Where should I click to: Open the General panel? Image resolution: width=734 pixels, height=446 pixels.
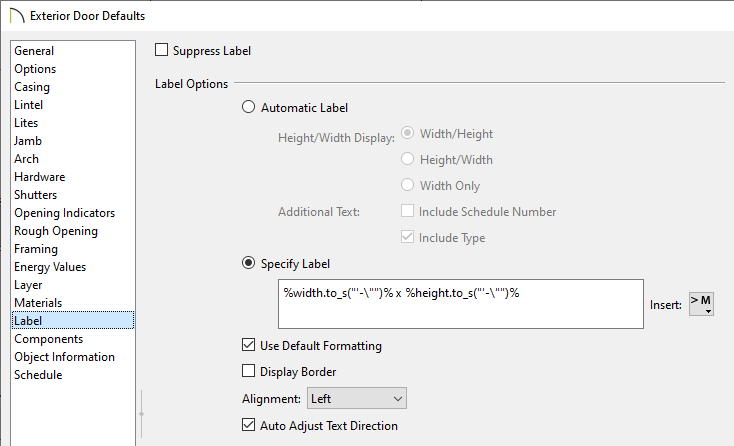(34, 51)
